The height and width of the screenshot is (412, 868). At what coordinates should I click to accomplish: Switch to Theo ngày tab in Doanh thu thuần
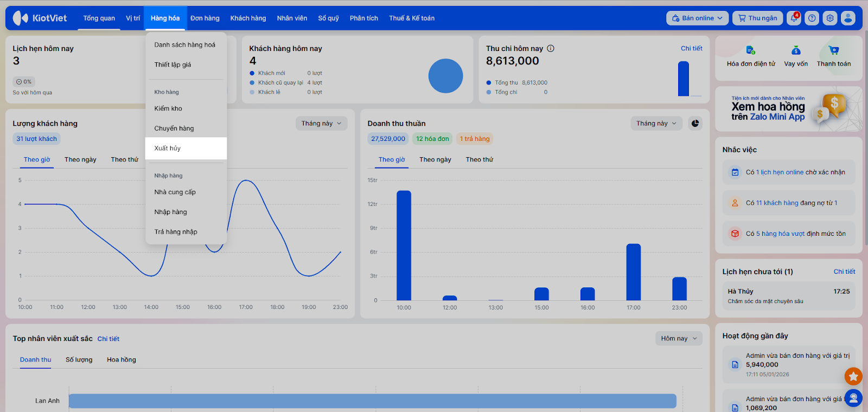[435, 159]
